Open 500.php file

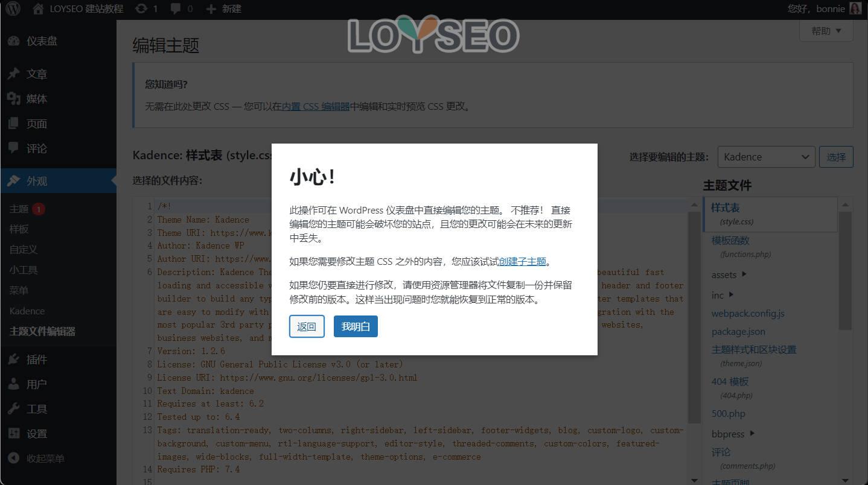(x=728, y=414)
